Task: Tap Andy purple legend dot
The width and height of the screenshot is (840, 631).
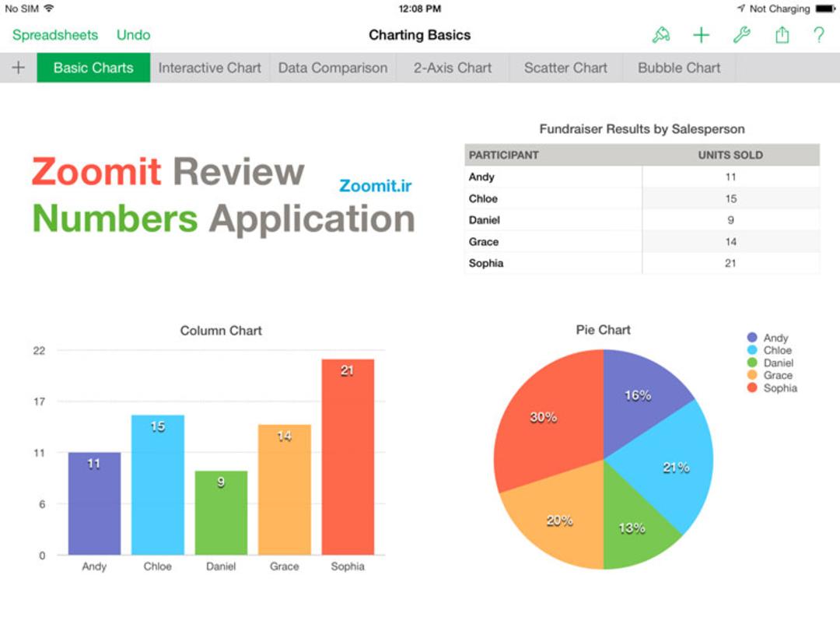Action: (x=752, y=337)
